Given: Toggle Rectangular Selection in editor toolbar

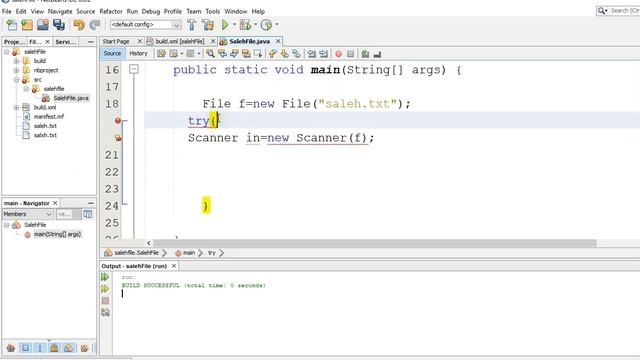Looking at the screenshot, I should click(258, 53).
